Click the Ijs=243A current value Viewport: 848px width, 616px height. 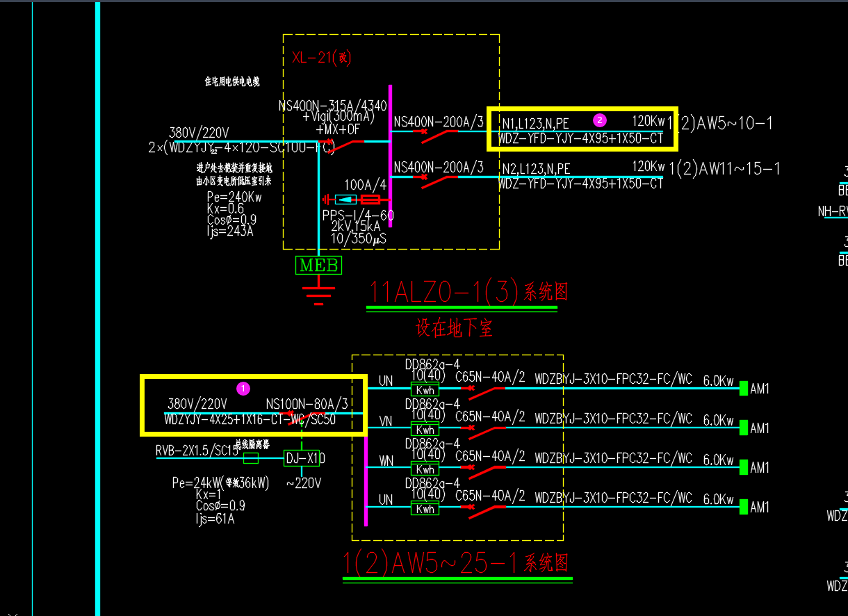click(x=230, y=232)
